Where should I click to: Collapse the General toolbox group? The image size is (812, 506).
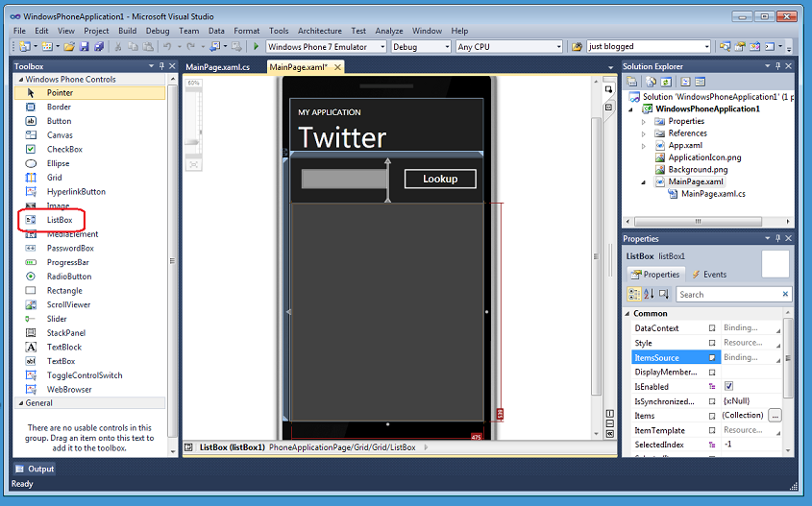(21, 403)
